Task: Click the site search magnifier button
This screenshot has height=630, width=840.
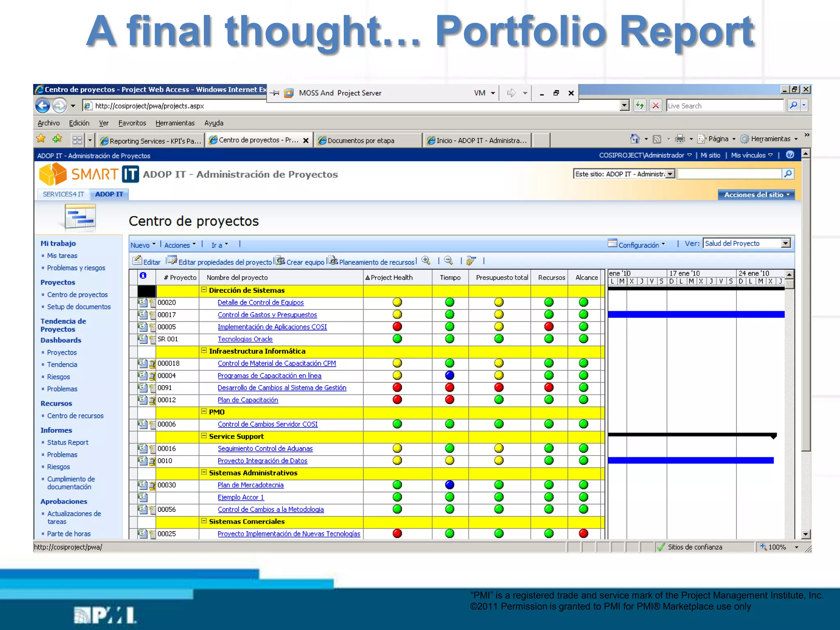Action: pos(788,174)
